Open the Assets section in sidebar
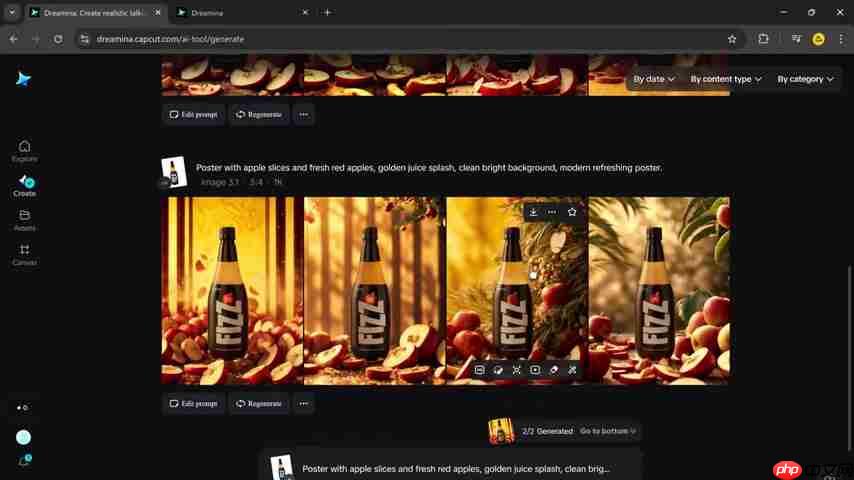 point(25,220)
